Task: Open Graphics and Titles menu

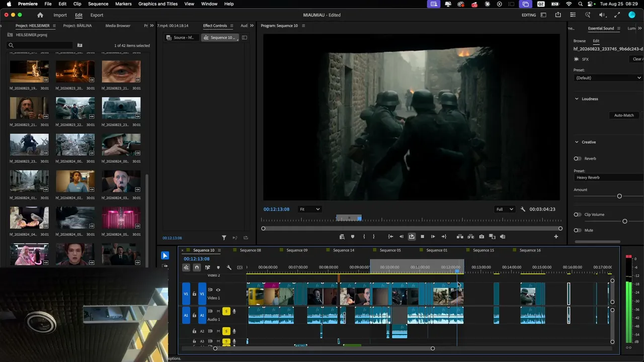Action: click(x=158, y=4)
